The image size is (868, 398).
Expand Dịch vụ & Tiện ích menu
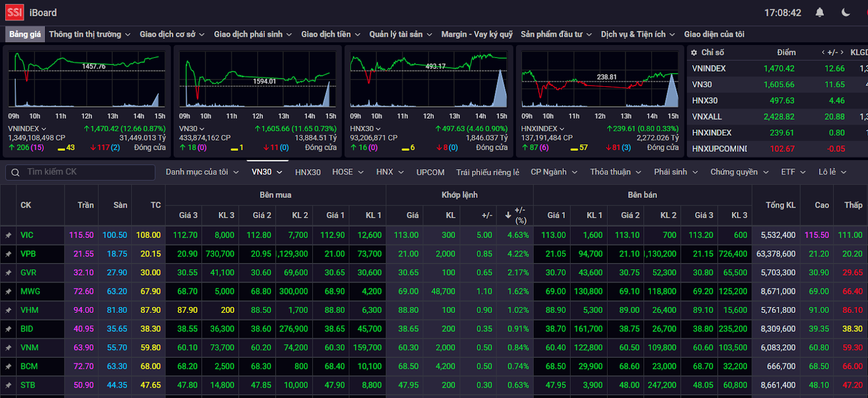click(x=638, y=34)
